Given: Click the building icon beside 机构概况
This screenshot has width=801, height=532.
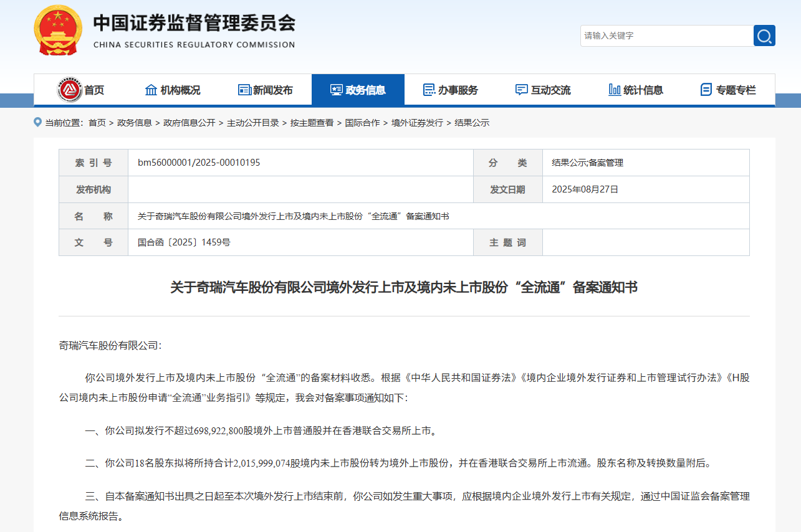Looking at the screenshot, I should click(x=151, y=90).
